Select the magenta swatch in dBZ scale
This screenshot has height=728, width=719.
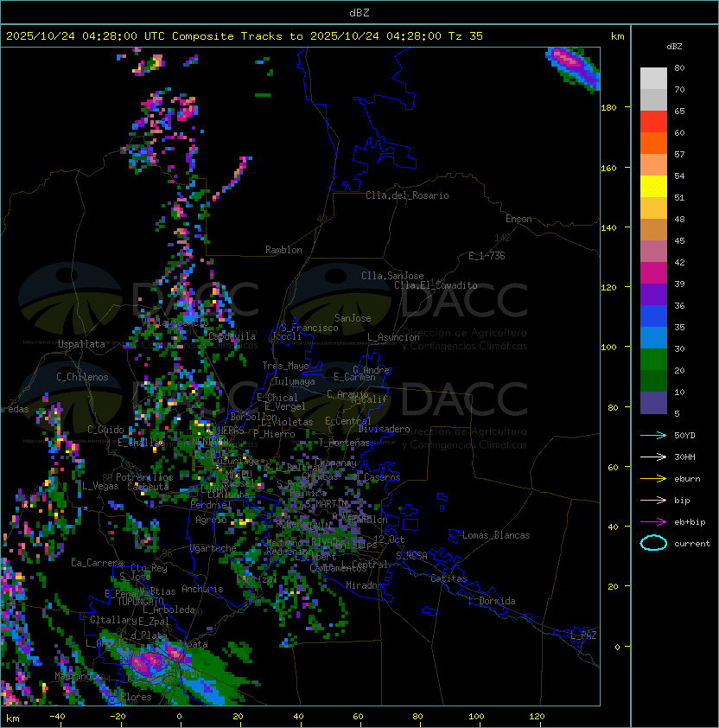pyautogui.click(x=653, y=273)
